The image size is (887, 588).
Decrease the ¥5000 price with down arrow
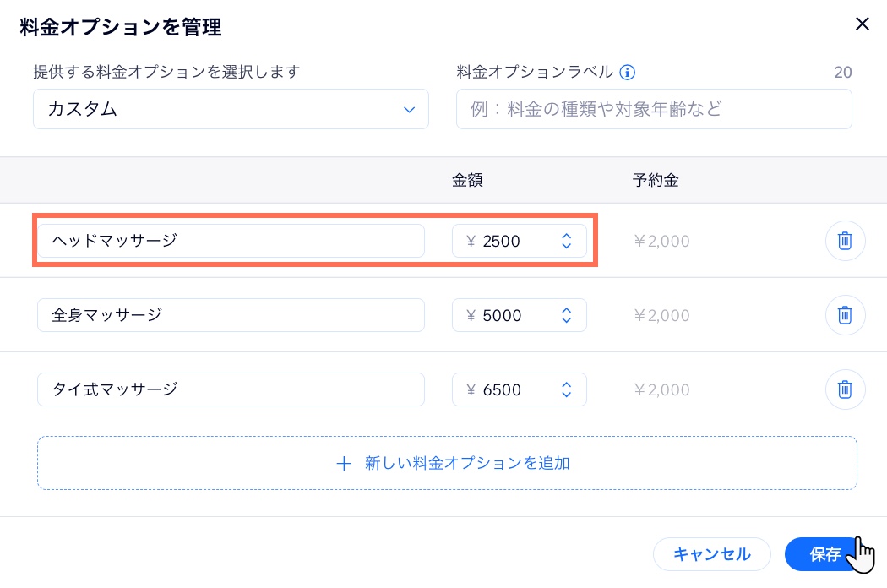coord(567,321)
